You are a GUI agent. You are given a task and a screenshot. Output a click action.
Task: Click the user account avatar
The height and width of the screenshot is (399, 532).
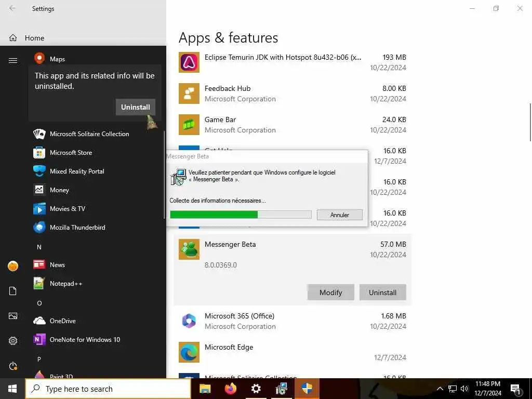pyautogui.click(x=13, y=266)
